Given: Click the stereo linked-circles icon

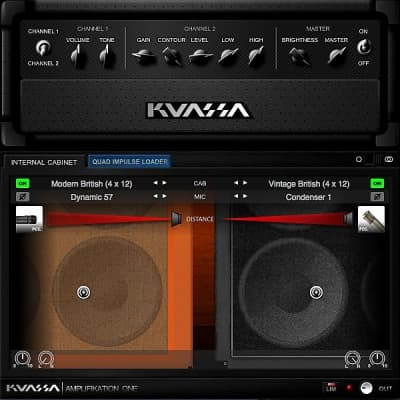Looking at the screenshot, I should coord(389,159).
